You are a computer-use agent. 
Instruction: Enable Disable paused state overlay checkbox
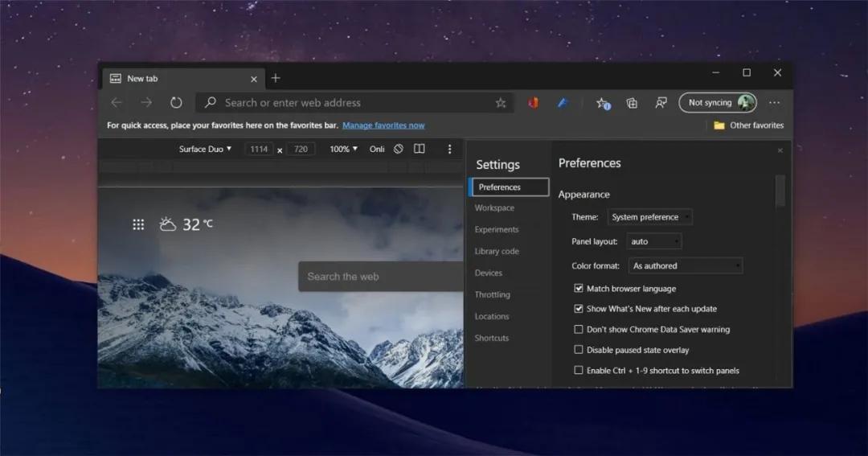579,350
